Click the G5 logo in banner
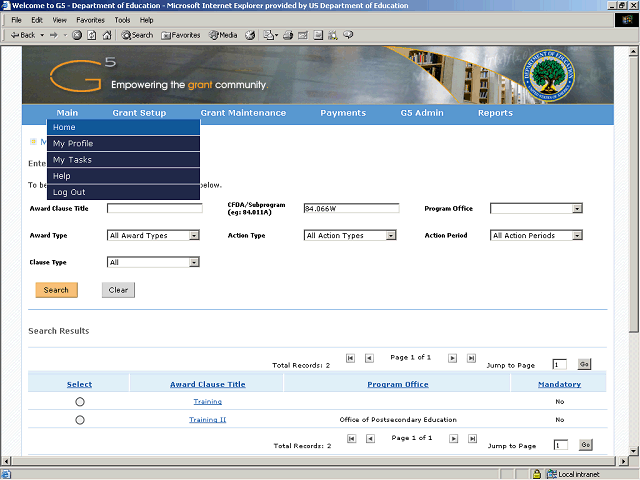 (x=83, y=75)
